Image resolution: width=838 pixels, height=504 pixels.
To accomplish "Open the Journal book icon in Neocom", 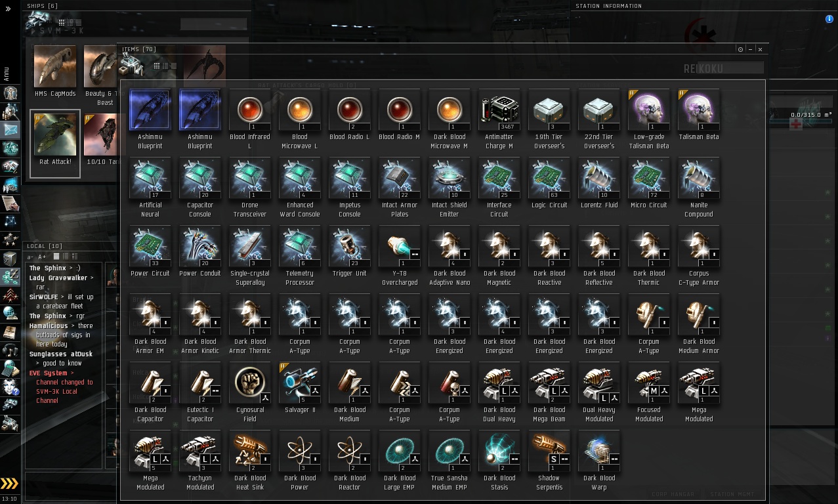I will click(10, 331).
